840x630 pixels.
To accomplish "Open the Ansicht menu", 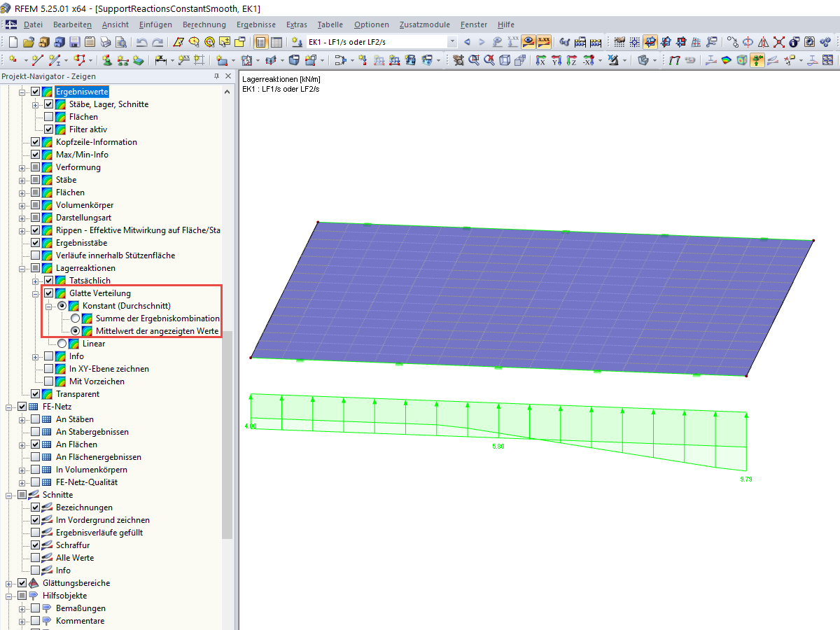I will click(115, 24).
